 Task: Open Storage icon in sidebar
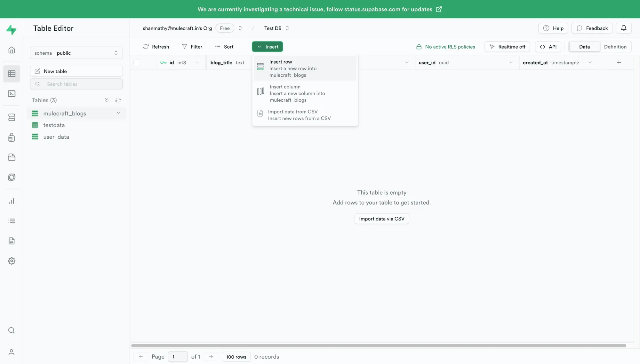12,157
